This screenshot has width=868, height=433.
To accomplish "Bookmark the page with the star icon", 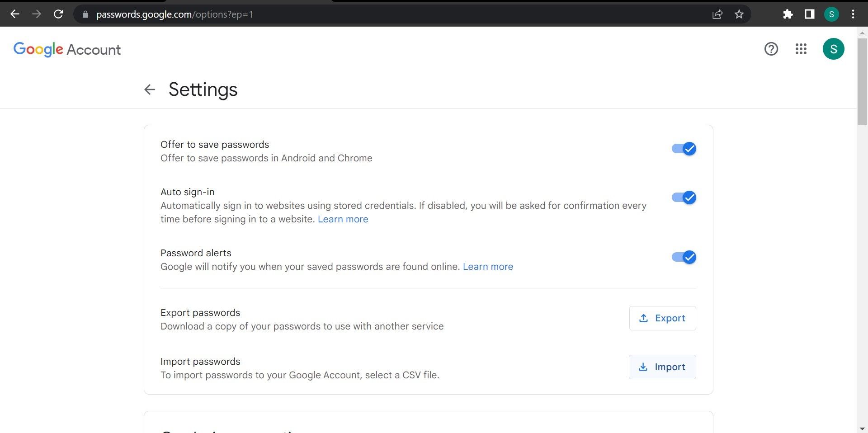I will [x=739, y=14].
